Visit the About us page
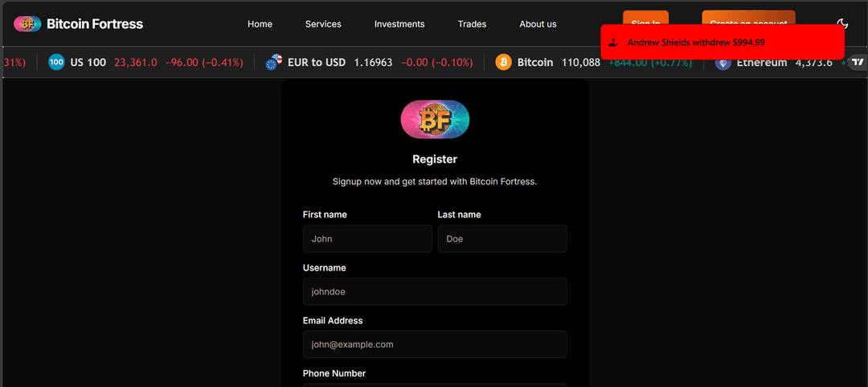This screenshot has height=387, width=868. coord(538,24)
